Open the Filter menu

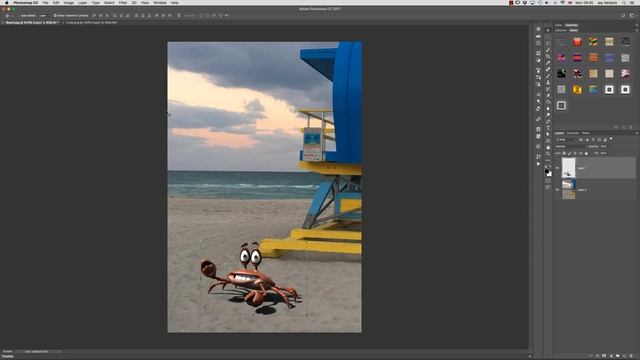tap(123, 2)
